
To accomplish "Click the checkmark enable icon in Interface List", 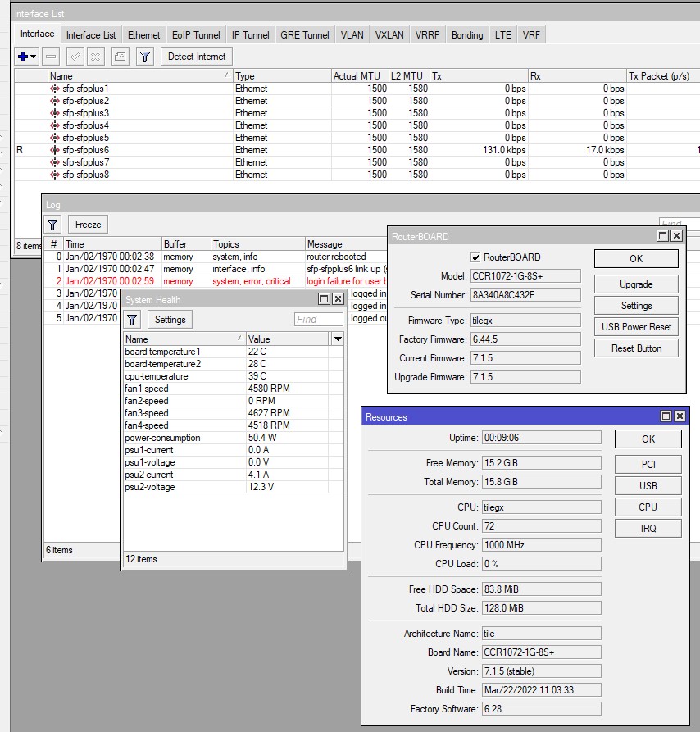I will tap(75, 57).
